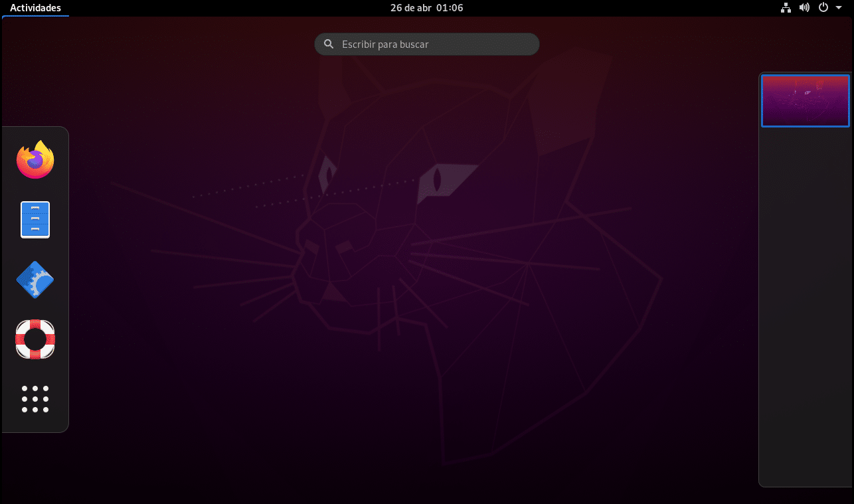Mute system audio via the speaker icon
This screenshot has width=854, height=504.
click(x=804, y=8)
